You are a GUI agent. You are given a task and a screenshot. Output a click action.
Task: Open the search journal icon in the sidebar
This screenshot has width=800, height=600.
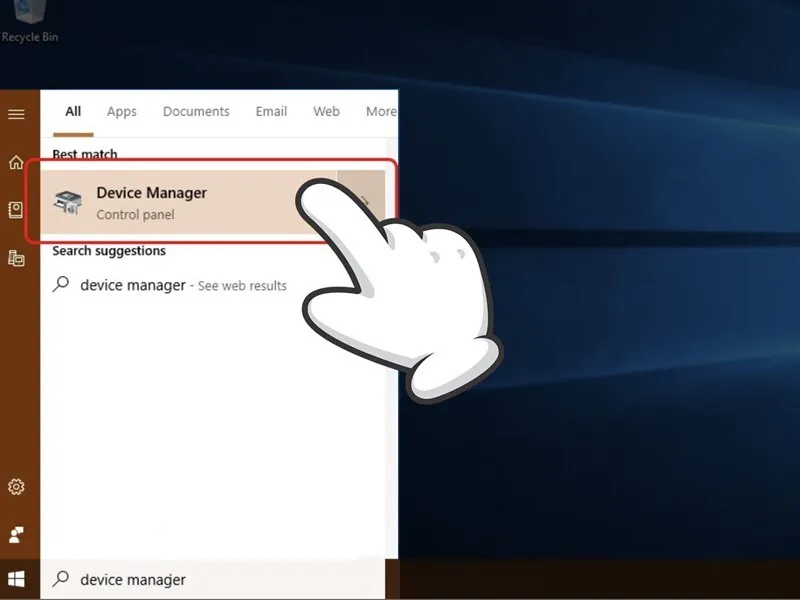point(15,209)
